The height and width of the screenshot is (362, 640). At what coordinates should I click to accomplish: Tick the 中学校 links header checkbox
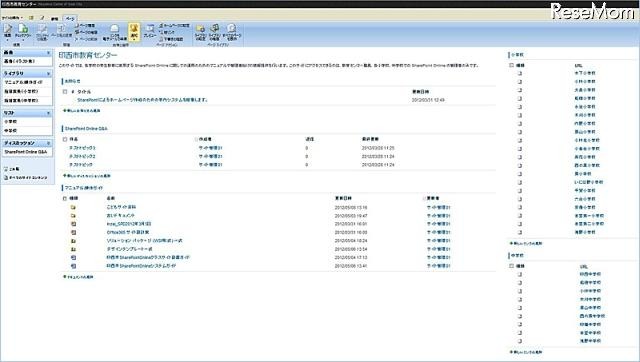click(x=511, y=266)
